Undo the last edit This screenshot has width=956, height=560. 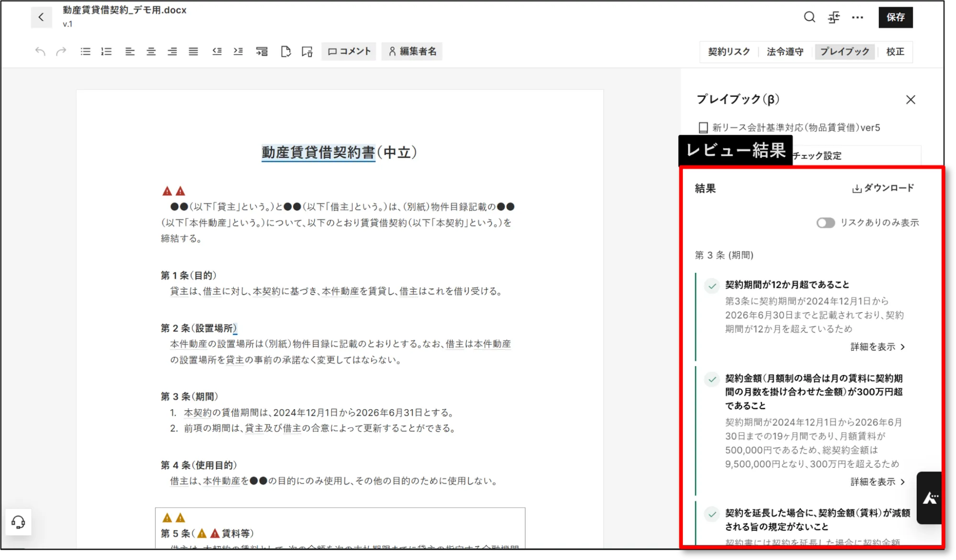coord(40,51)
